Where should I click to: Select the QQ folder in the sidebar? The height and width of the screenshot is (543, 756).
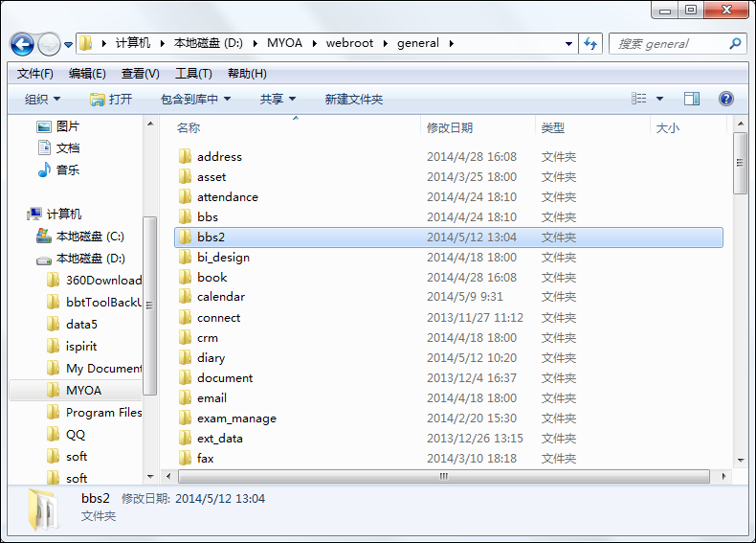pyautogui.click(x=66, y=435)
